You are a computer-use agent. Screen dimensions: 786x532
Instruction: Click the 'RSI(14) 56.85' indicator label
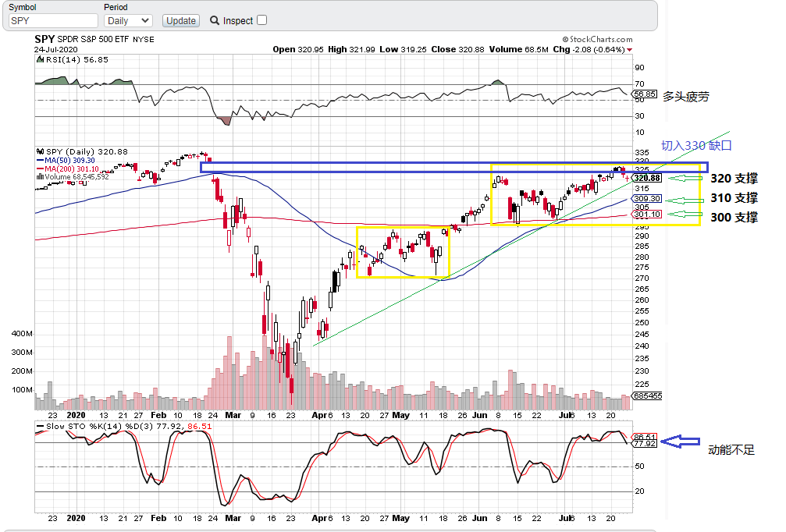coord(76,59)
